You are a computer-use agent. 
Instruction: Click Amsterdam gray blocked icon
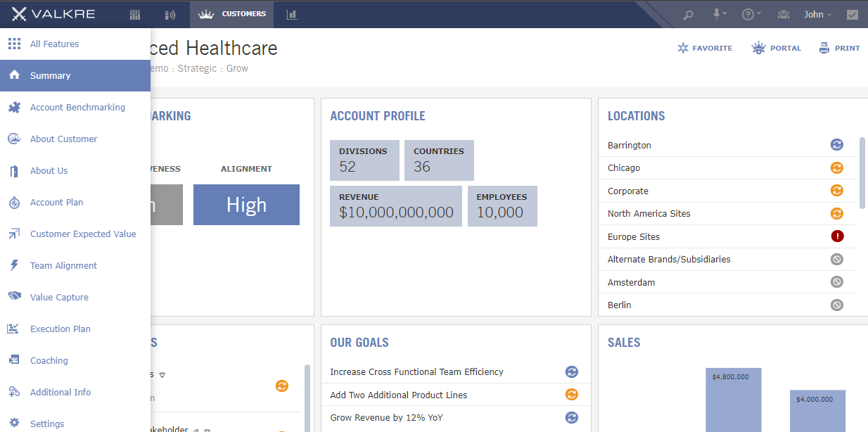pyautogui.click(x=837, y=282)
